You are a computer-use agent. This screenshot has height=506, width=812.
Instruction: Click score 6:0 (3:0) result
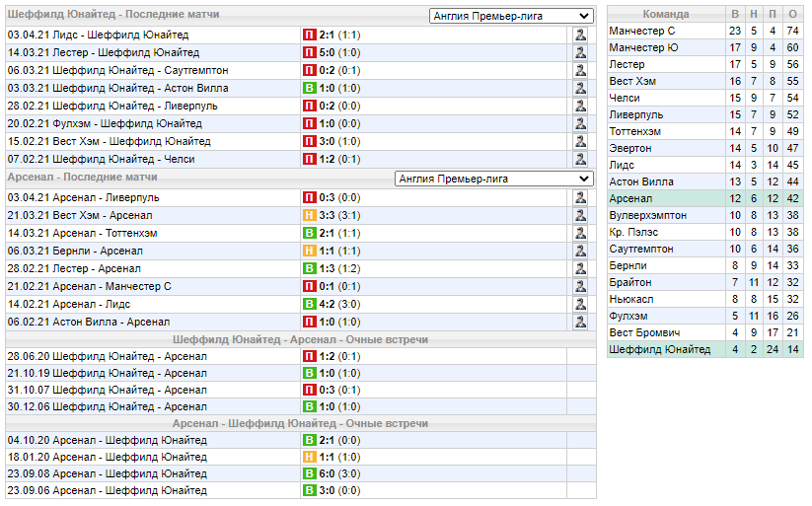pos(339,473)
